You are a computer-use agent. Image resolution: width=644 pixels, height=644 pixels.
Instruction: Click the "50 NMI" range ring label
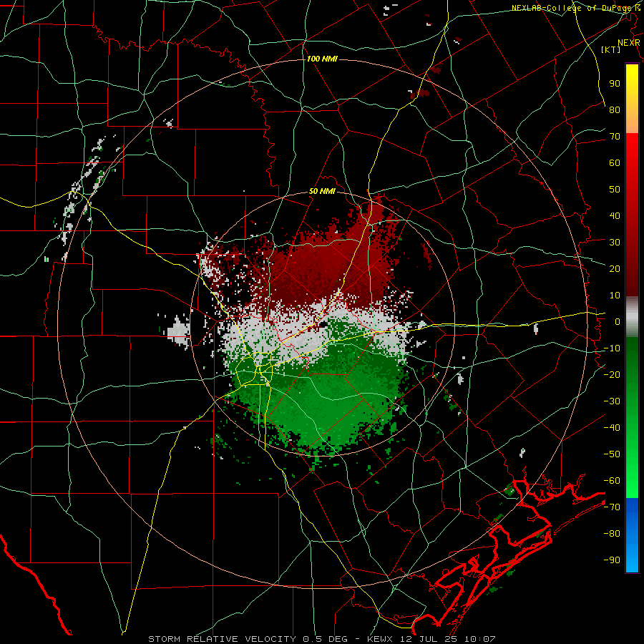click(x=322, y=191)
